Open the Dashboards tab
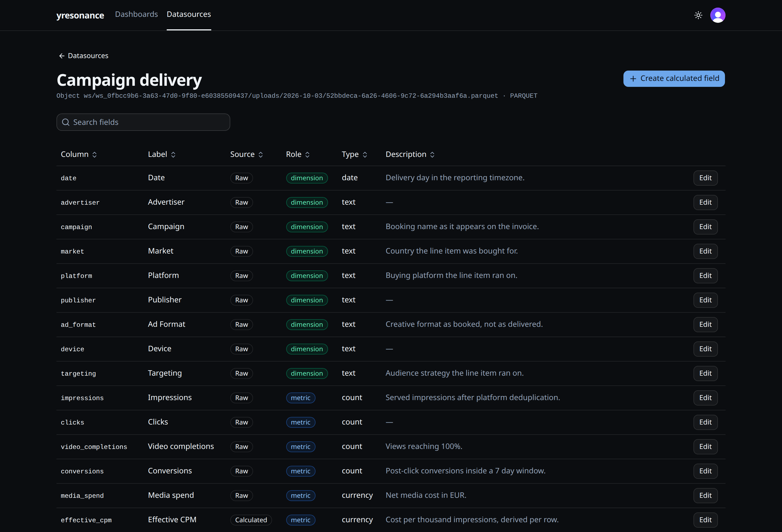The image size is (782, 532). coord(136,14)
